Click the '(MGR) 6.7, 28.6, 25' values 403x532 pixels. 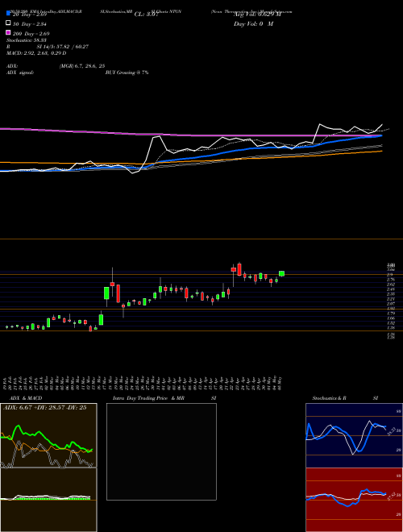pyautogui.click(x=81, y=66)
